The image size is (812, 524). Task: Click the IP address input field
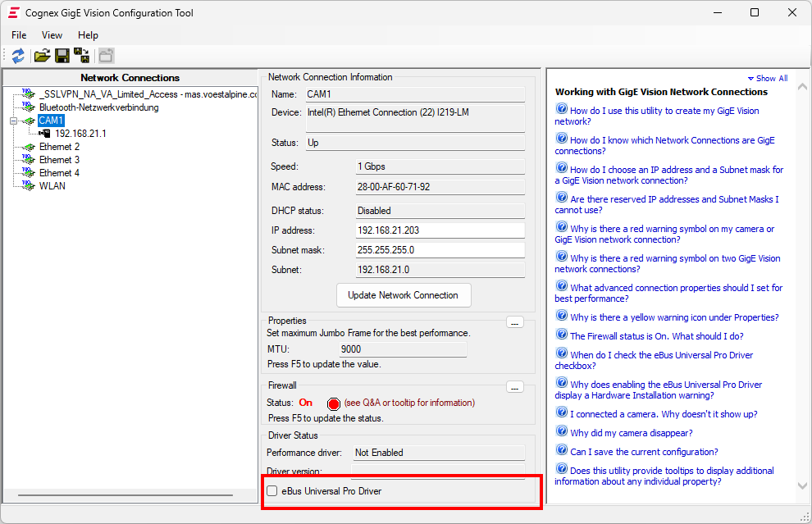439,230
